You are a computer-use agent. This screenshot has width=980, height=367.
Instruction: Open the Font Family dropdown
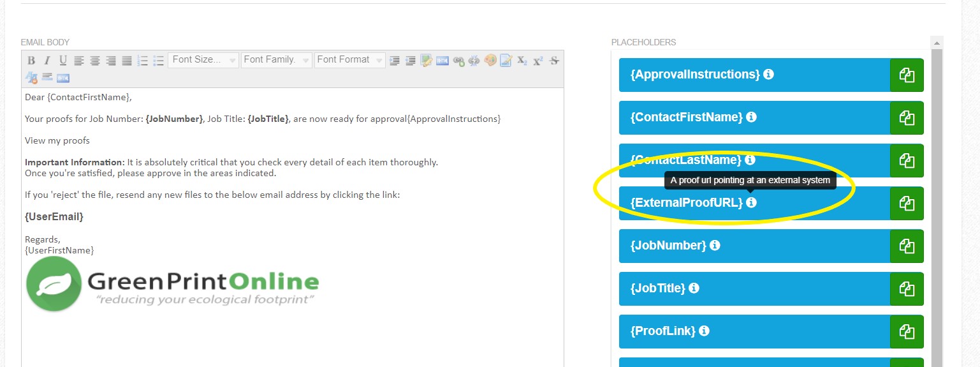point(277,60)
